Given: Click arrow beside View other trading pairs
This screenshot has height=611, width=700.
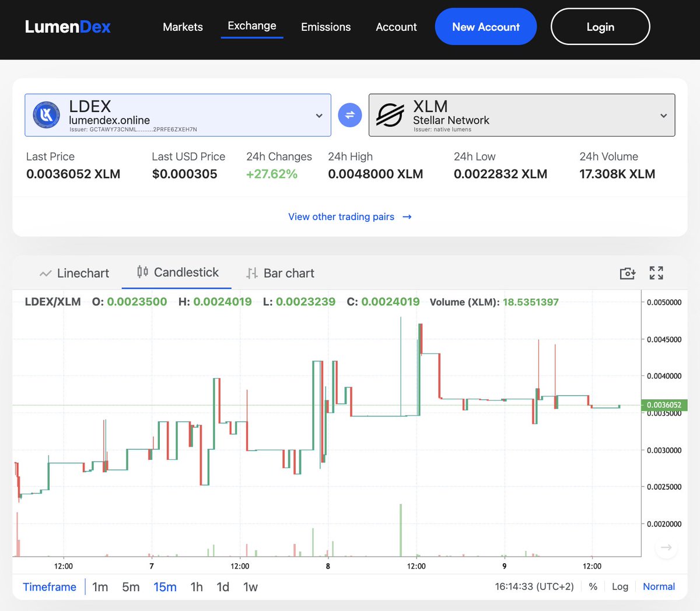Looking at the screenshot, I should (x=407, y=217).
